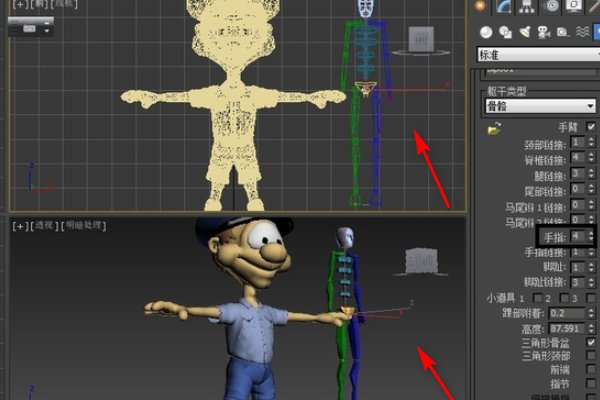Select the Helpers category icon

562,32
